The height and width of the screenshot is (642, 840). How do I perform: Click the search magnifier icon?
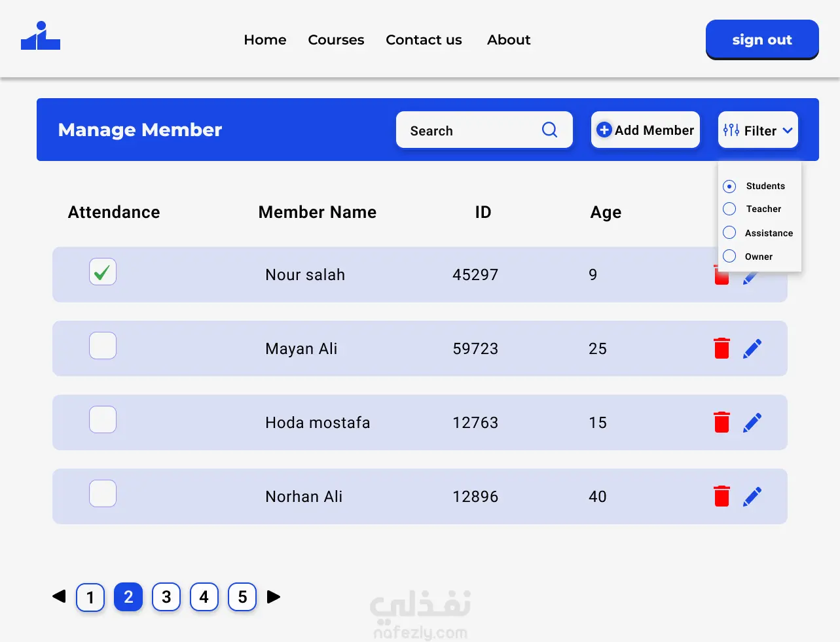click(550, 130)
